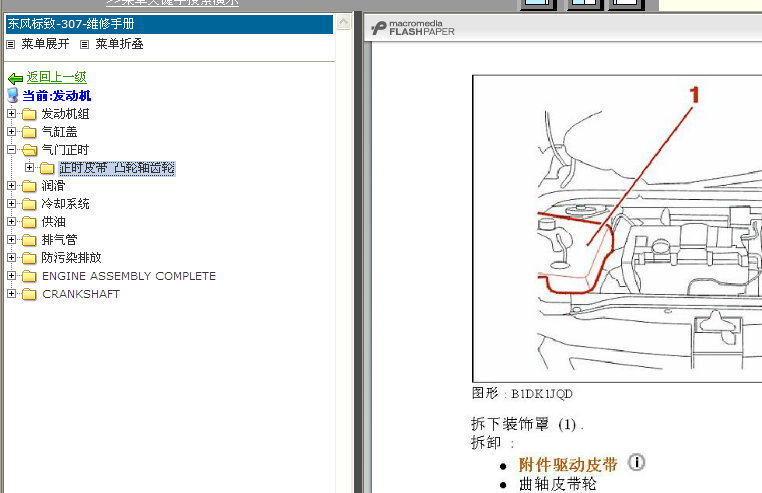Click the 东风标致-307-维修手册 title bar
Viewport: 762px width, 493px height.
click(169, 24)
